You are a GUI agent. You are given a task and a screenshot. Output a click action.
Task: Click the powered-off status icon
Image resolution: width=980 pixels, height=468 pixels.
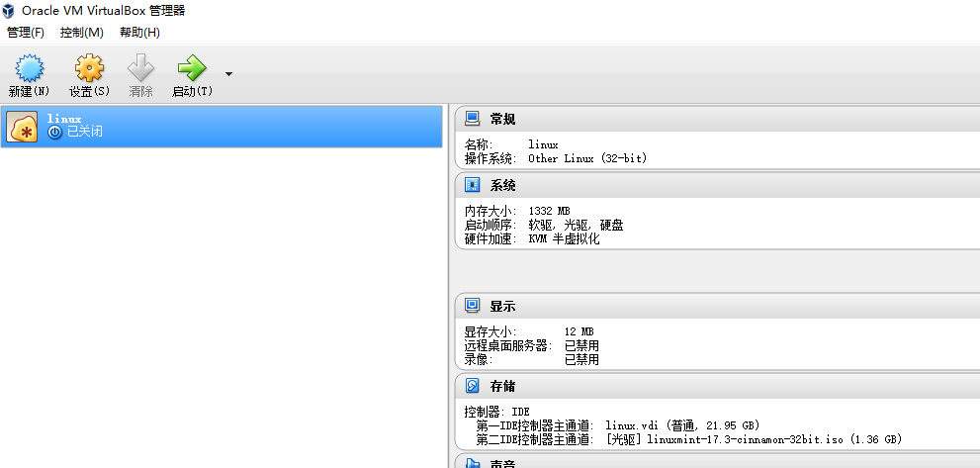coord(55,132)
